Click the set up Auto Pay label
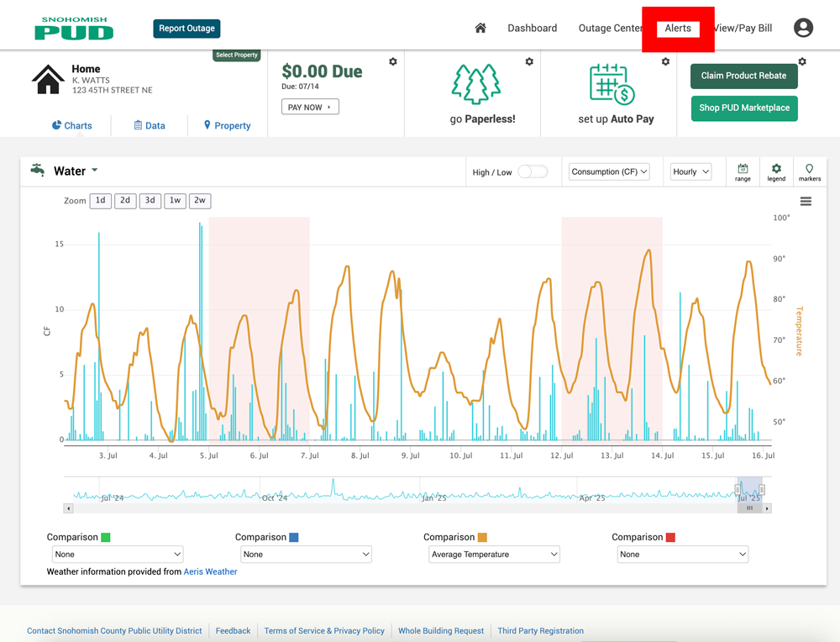Viewport: 840px width, 642px height. point(616,119)
